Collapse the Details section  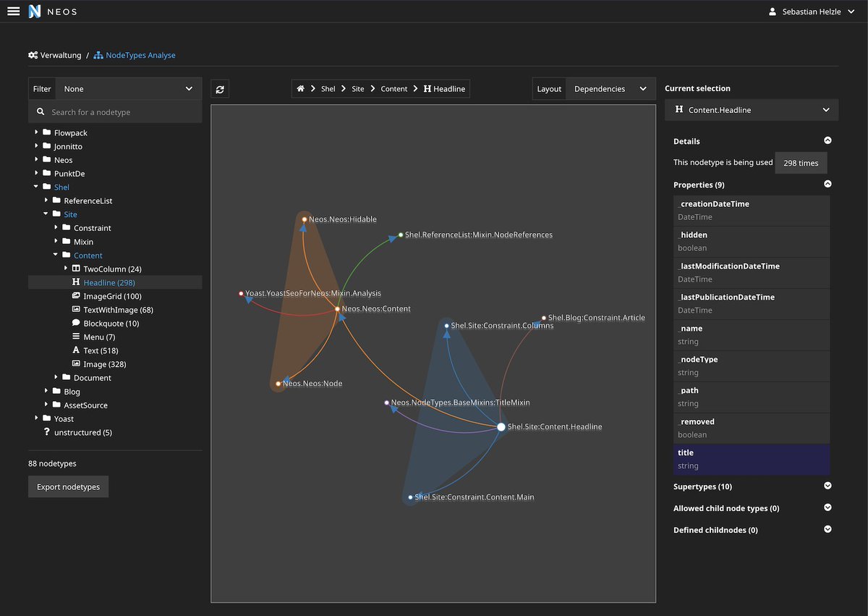pyautogui.click(x=827, y=141)
